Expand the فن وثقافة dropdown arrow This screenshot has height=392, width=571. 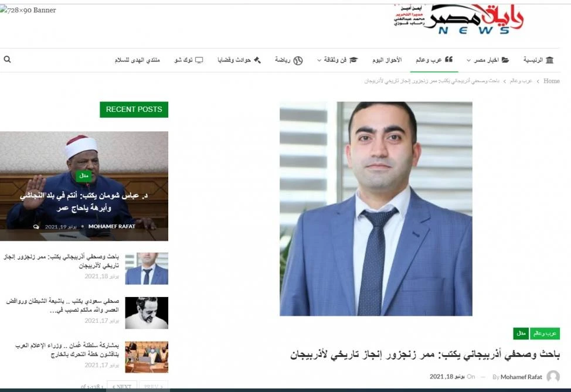click(319, 60)
